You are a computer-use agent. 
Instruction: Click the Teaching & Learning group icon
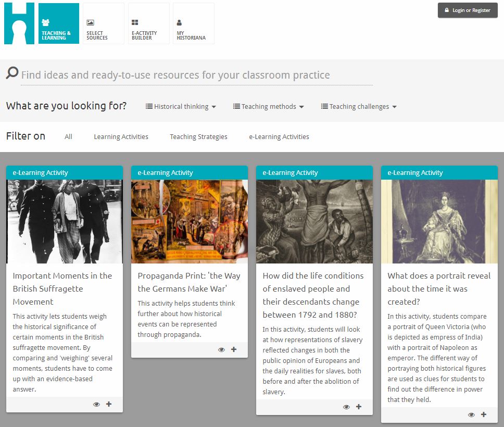[46, 22]
